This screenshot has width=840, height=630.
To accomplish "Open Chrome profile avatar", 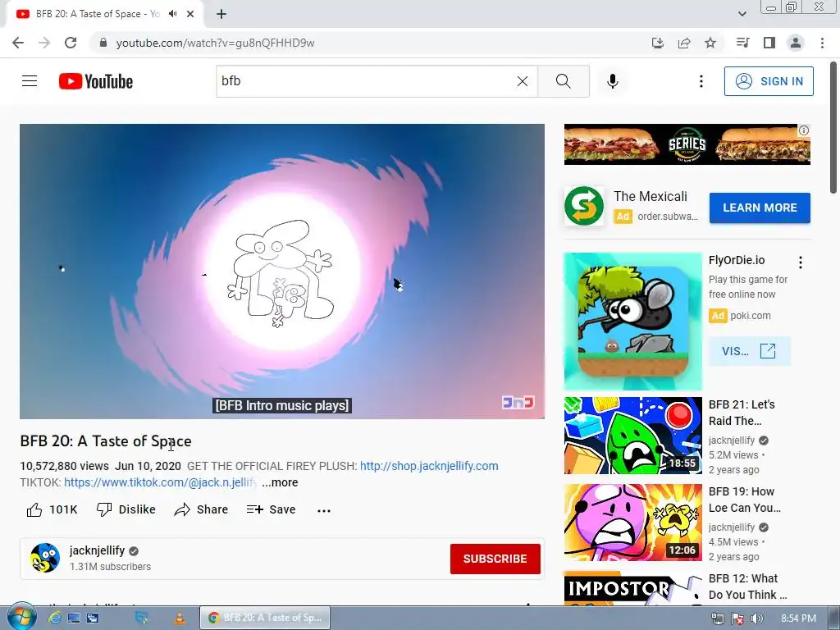I will coord(796,43).
